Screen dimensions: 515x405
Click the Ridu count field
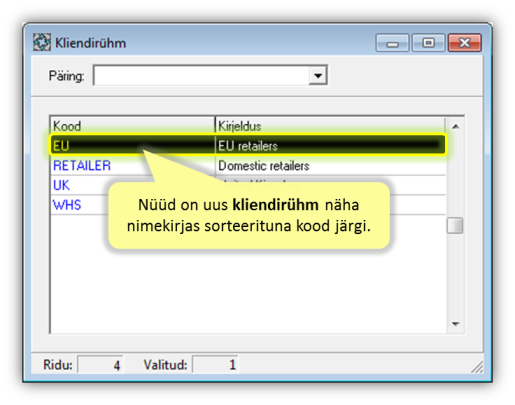(100, 365)
